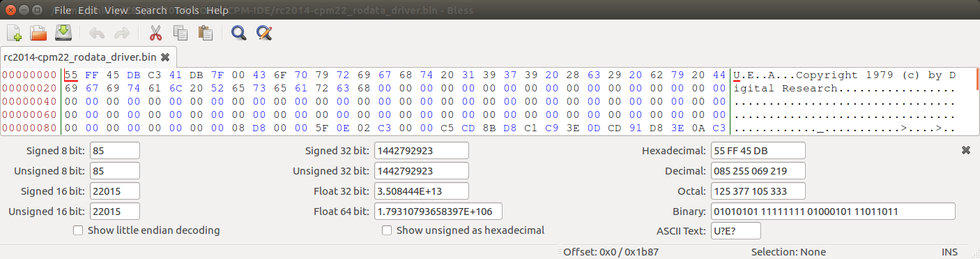The image size is (980, 259).
Task: Click the Octal value field
Action: [x=758, y=191]
